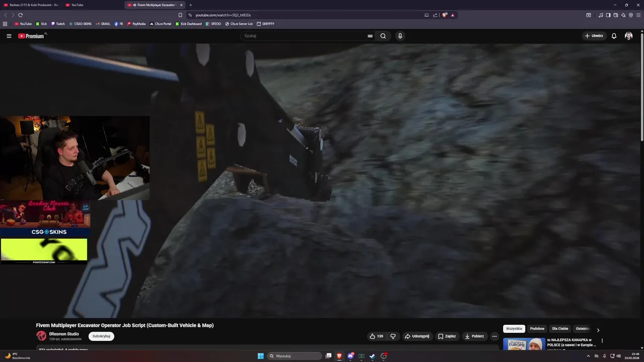Open the account avatar menu

coord(628,36)
